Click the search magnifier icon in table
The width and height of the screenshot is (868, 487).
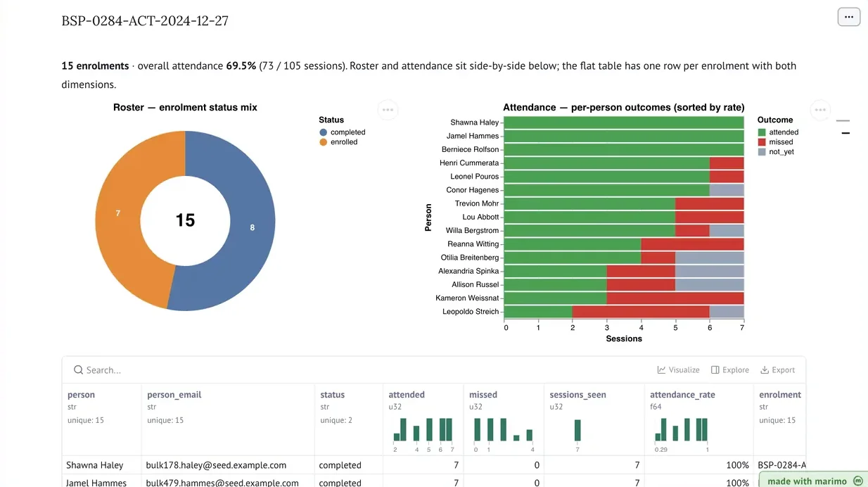[x=77, y=370]
